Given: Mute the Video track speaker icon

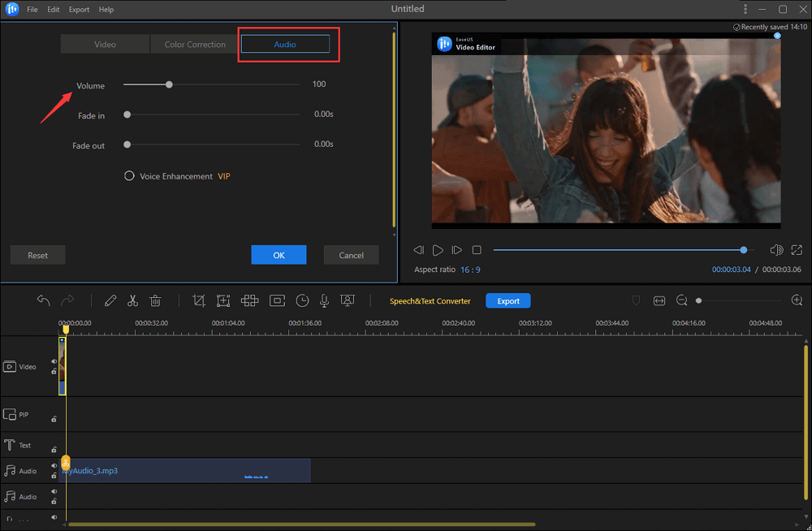Looking at the screenshot, I should (x=54, y=361).
